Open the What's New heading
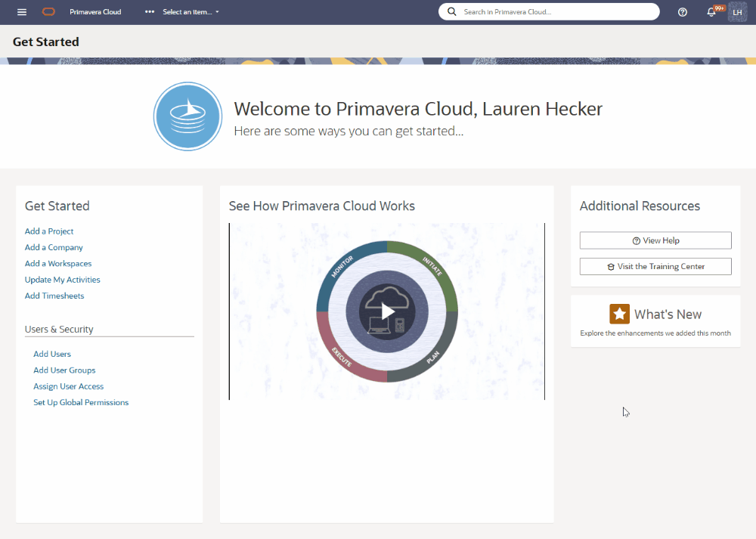 (x=668, y=314)
